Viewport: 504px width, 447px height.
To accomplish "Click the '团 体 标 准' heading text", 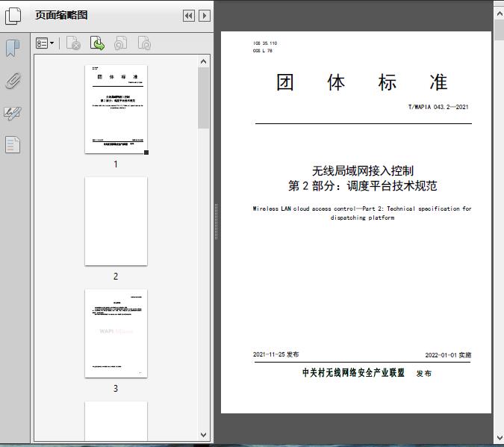I will (x=362, y=82).
